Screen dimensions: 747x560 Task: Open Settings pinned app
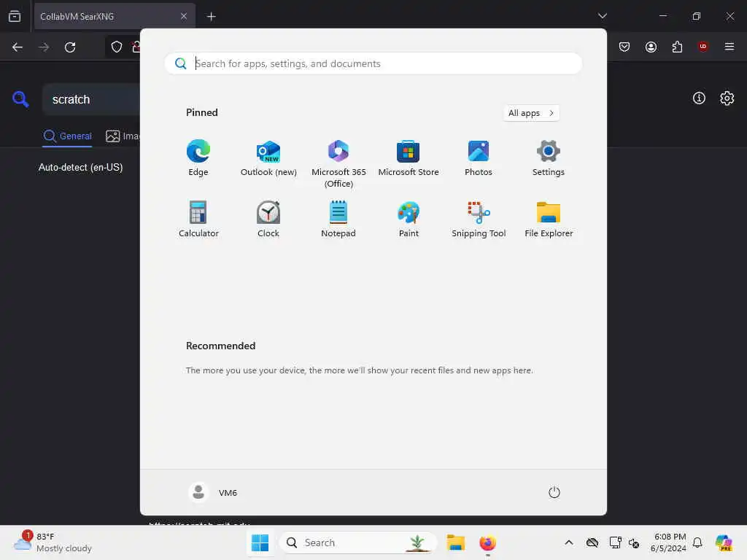(x=549, y=158)
